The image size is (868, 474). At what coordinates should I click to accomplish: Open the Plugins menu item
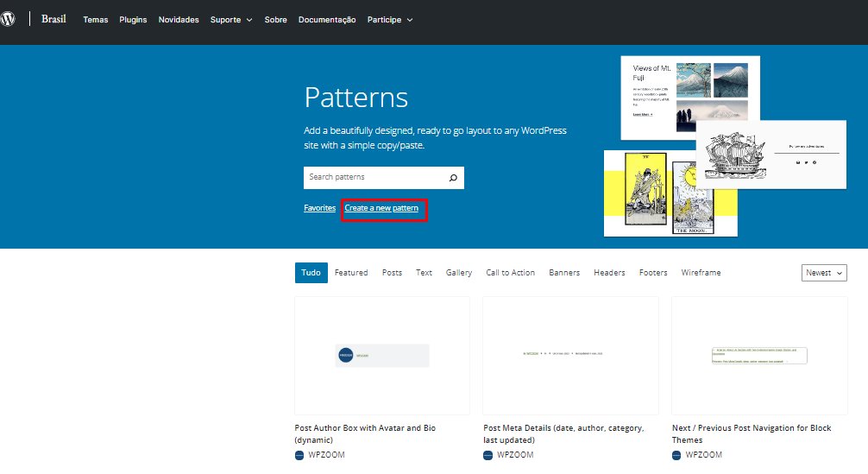tap(133, 19)
